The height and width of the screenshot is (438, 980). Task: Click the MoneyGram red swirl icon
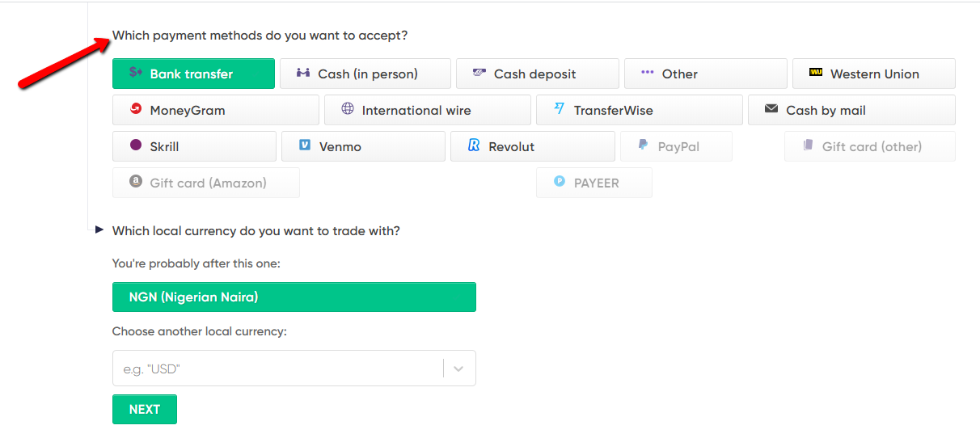tap(136, 109)
